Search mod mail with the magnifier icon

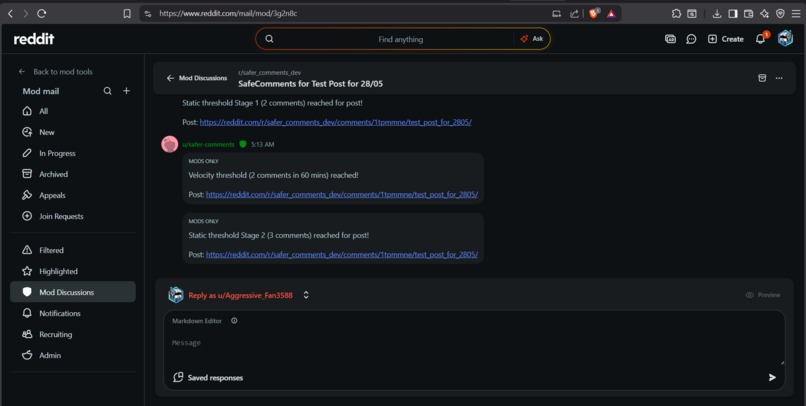pos(107,91)
